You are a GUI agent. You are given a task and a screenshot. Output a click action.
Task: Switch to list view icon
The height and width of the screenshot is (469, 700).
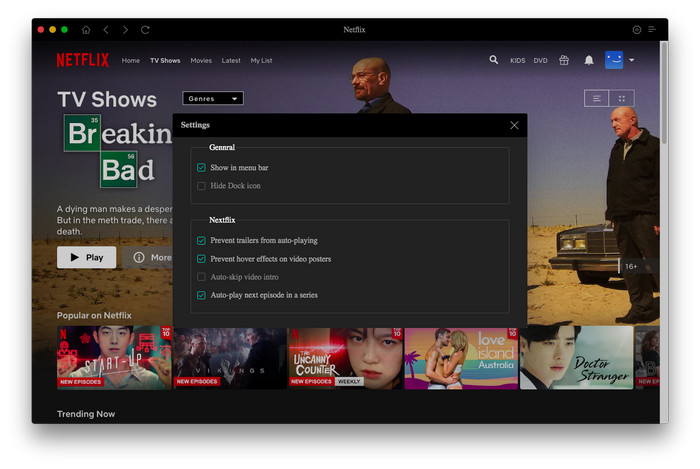(x=596, y=98)
